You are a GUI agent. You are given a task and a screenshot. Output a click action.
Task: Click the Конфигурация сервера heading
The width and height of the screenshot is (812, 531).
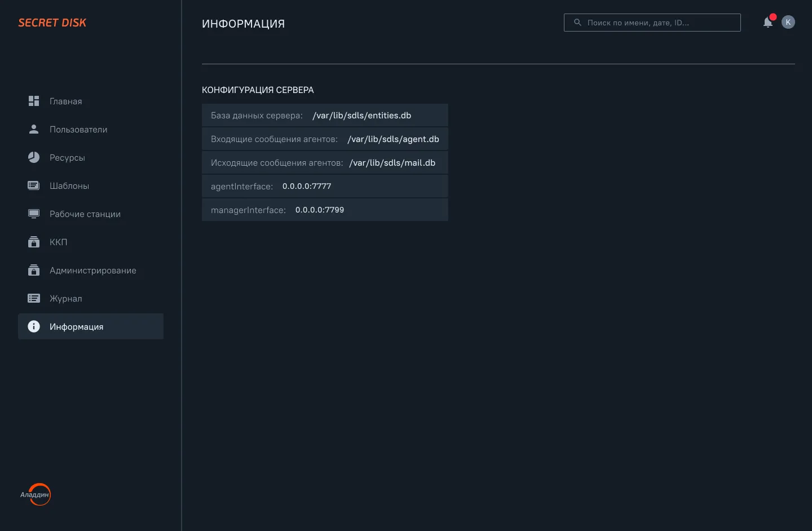258,90
